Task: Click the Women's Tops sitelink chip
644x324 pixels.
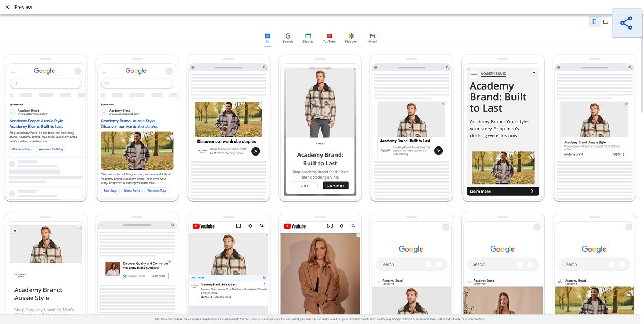Action: [x=22, y=149]
